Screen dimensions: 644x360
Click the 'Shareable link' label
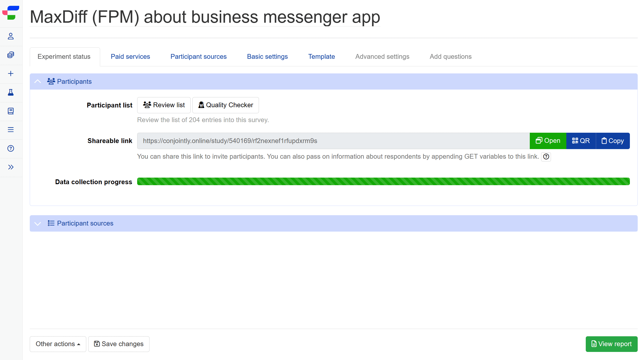coord(110,141)
